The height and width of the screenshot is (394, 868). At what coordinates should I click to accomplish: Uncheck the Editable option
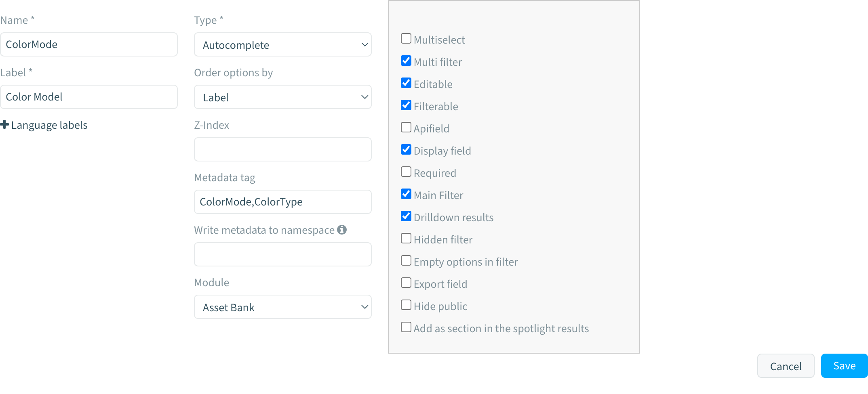[406, 83]
